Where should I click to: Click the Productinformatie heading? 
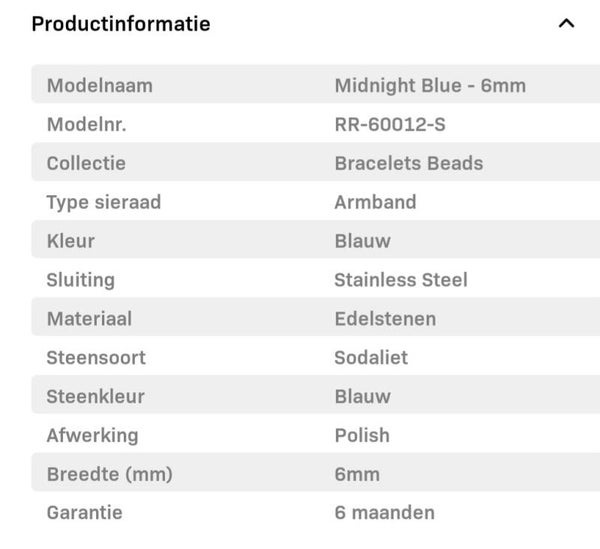click(x=121, y=24)
